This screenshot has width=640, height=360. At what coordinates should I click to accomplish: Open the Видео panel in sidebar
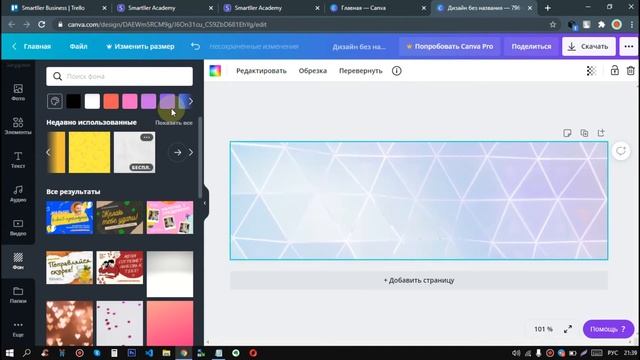(x=18, y=227)
